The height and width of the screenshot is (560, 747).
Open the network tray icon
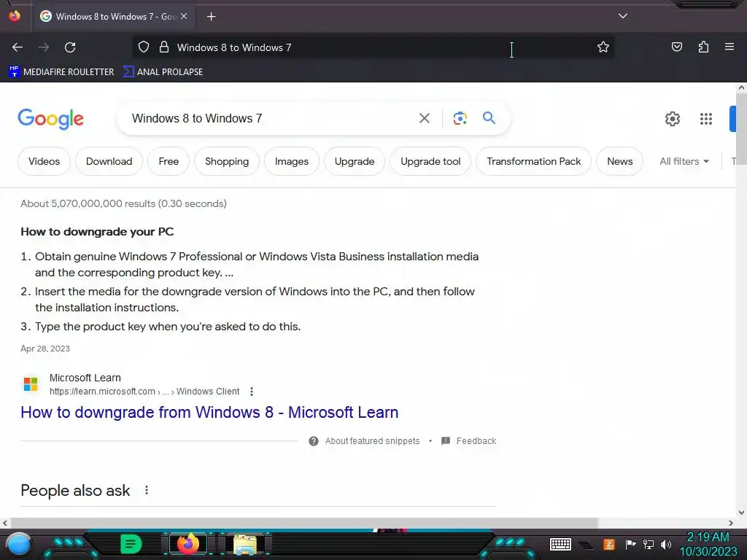click(x=649, y=544)
